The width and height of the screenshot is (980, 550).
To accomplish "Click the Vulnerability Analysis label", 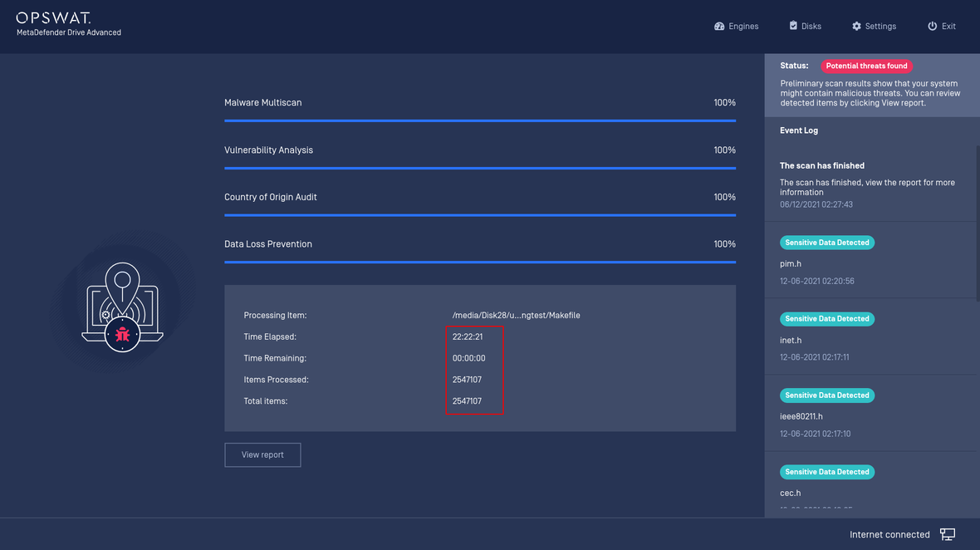I will point(269,150).
